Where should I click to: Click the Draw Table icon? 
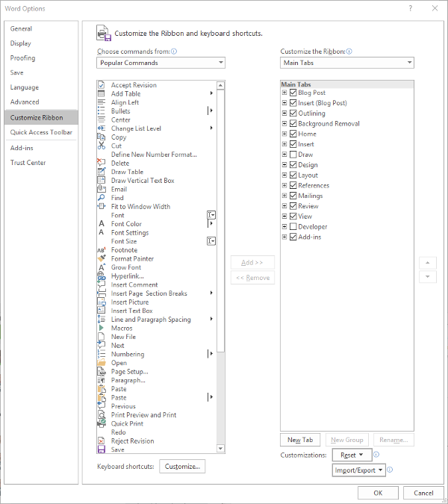click(102, 172)
